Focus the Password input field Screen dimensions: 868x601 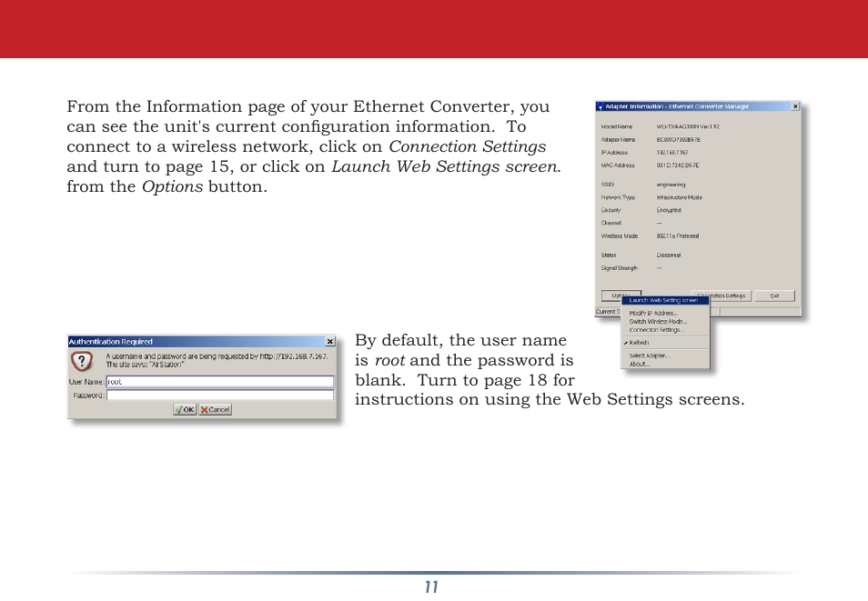tap(220, 396)
